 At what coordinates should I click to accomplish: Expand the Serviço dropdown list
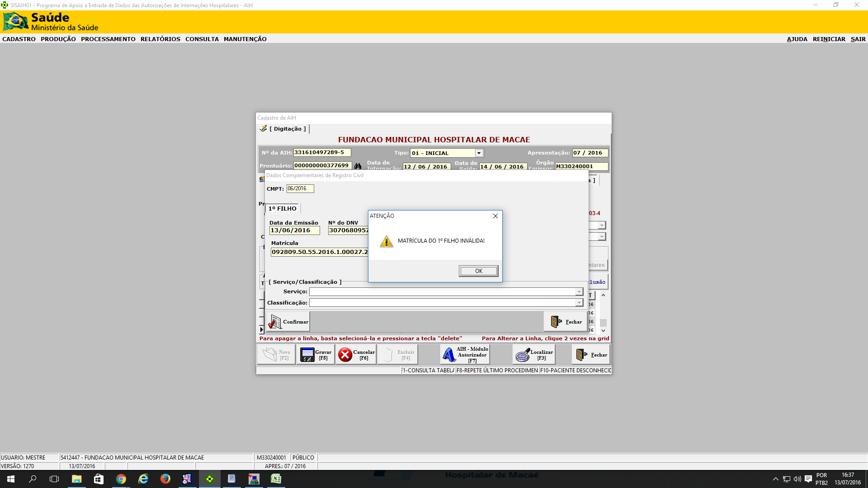[x=579, y=292]
